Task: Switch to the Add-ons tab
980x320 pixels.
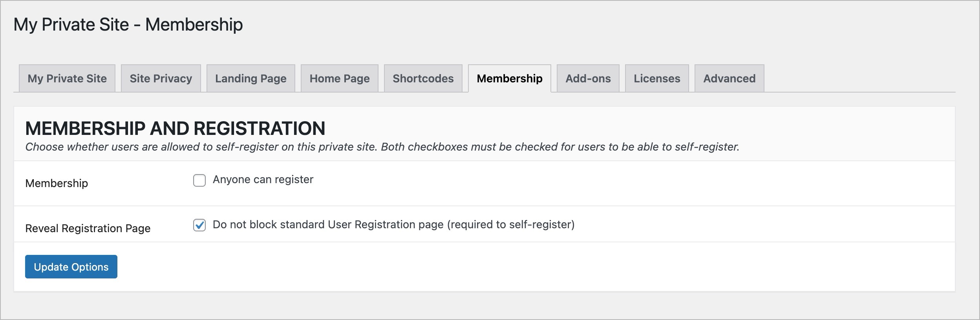Action: pos(588,78)
